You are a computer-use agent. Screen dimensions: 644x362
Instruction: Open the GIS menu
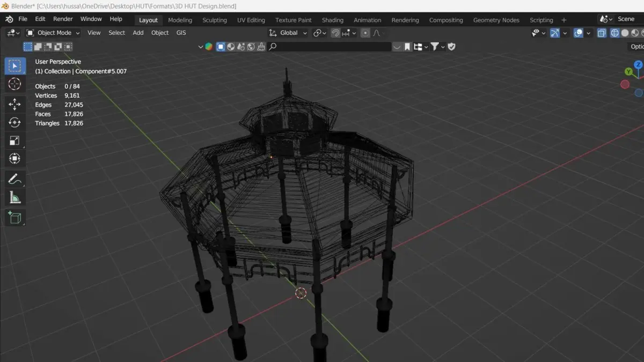pos(181,33)
